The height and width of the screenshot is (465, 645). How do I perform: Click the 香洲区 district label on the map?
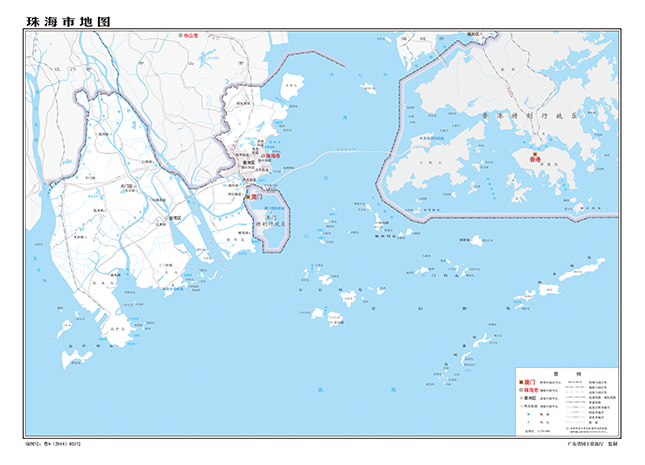pyautogui.click(x=248, y=163)
